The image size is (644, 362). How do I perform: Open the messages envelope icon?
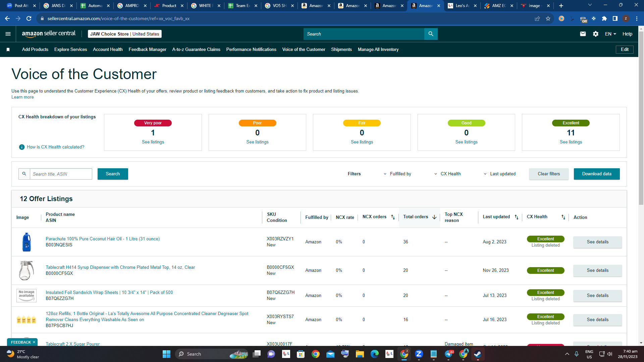coord(583,34)
